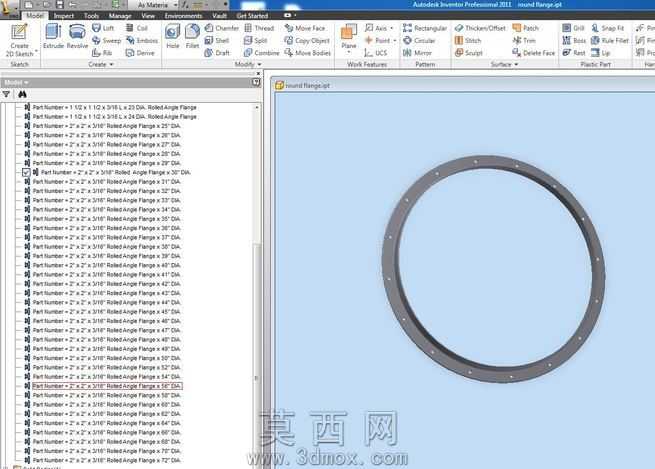Open the Get Started tab
Viewport: 655px width, 469px height.
pos(252,16)
